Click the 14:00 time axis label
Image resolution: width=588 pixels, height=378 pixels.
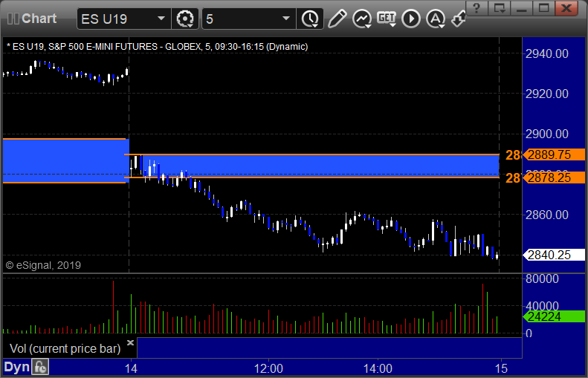pos(378,368)
